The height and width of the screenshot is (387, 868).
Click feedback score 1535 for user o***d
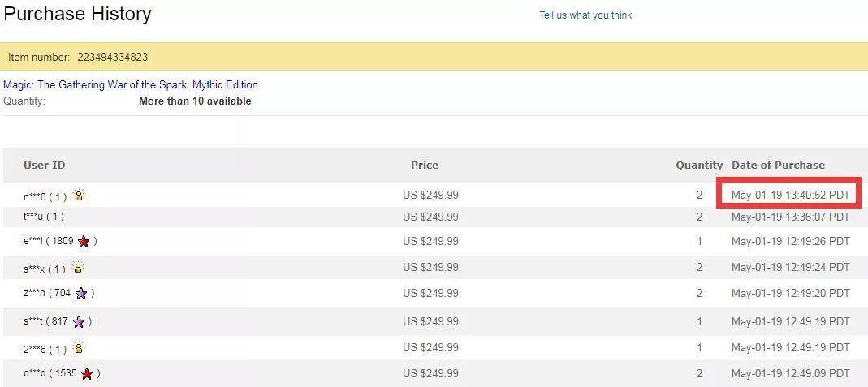(67, 374)
